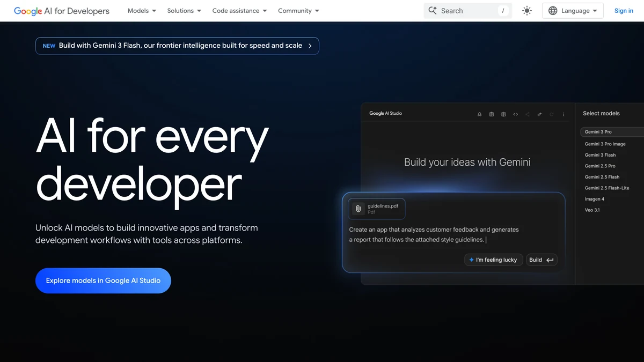Open the Language selector dropdown
The height and width of the screenshot is (362, 644).
573,11
